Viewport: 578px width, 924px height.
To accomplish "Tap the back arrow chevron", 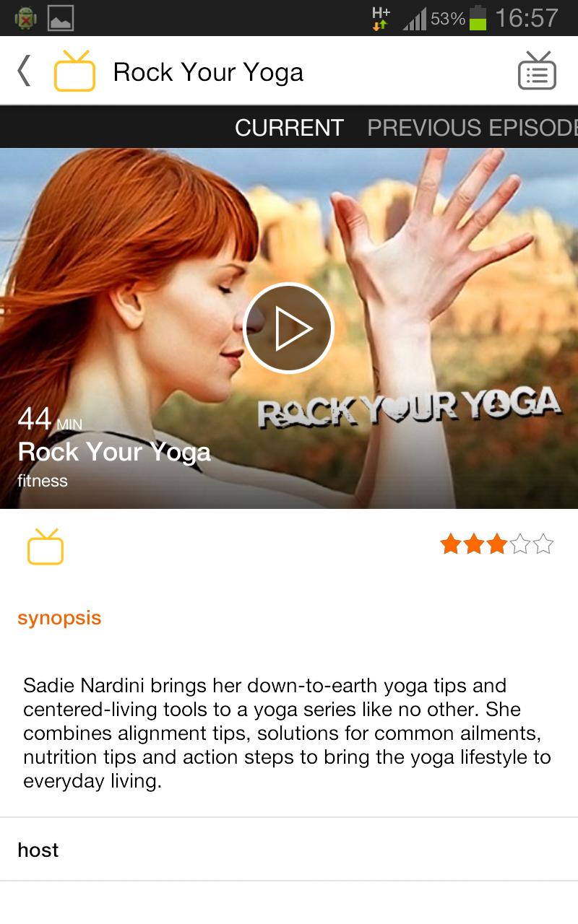I will tap(24, 71).
